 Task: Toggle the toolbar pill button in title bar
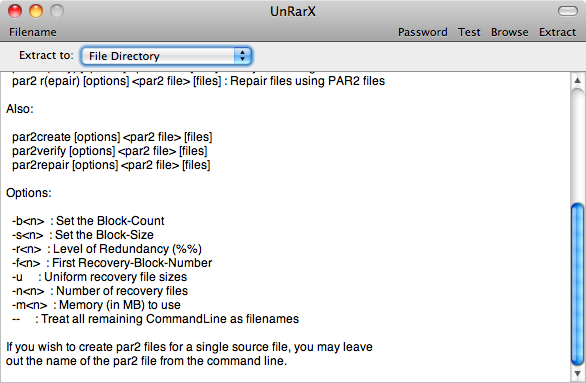tap(568, 11)
